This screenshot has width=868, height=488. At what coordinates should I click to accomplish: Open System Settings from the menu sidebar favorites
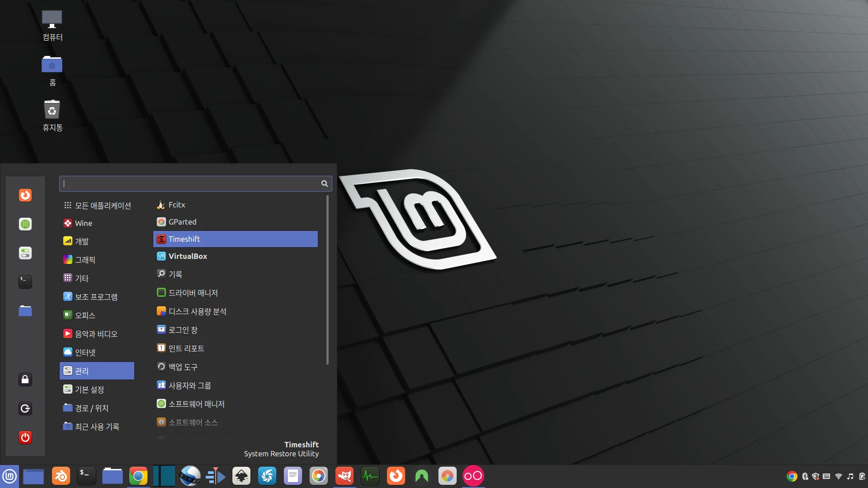25,253
